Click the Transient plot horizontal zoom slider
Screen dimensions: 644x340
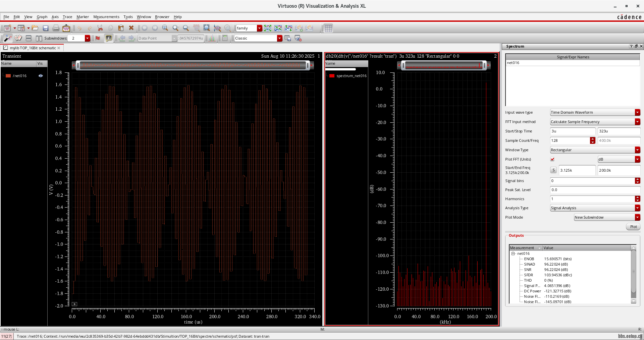(193, 65)
